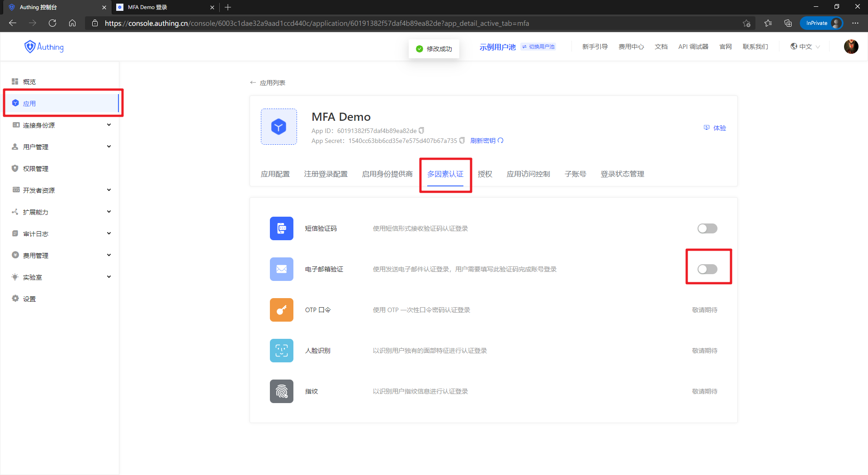Copy the App Secret with the copy icon

[462, 140]
